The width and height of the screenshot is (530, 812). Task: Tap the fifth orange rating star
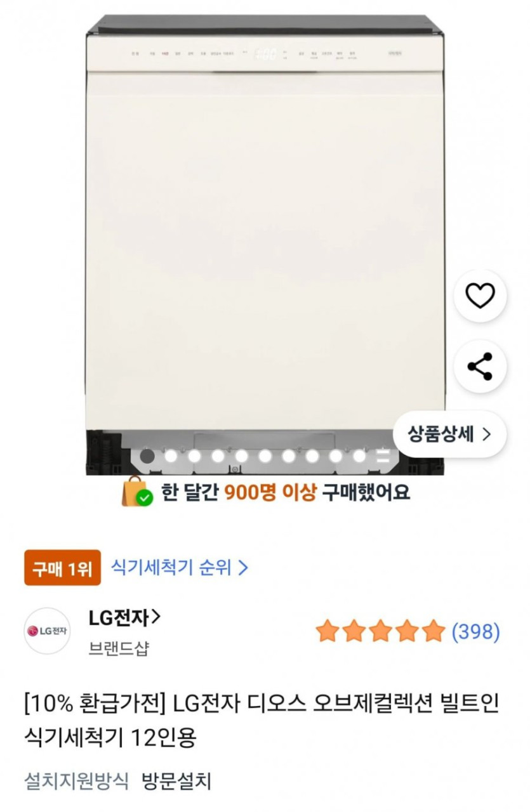click(x=434, y=631)
